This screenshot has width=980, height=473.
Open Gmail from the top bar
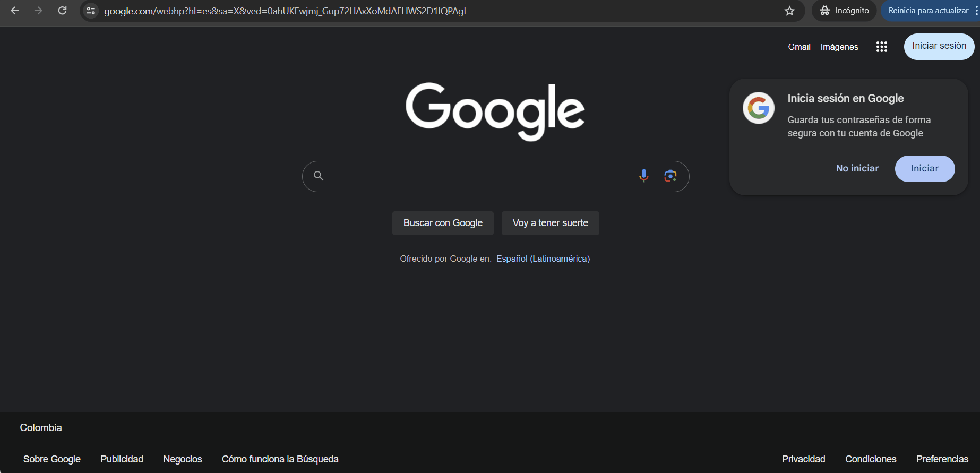pyautogui.click(x=799, y=47)
